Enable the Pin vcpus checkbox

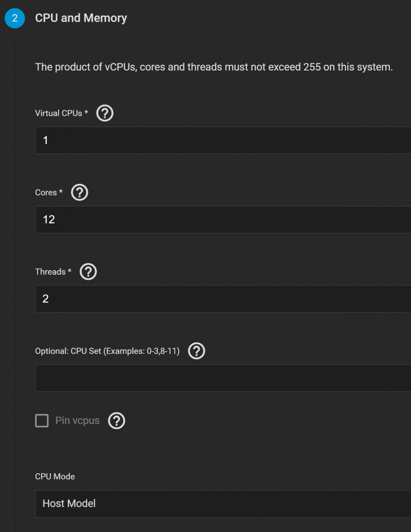42,421
